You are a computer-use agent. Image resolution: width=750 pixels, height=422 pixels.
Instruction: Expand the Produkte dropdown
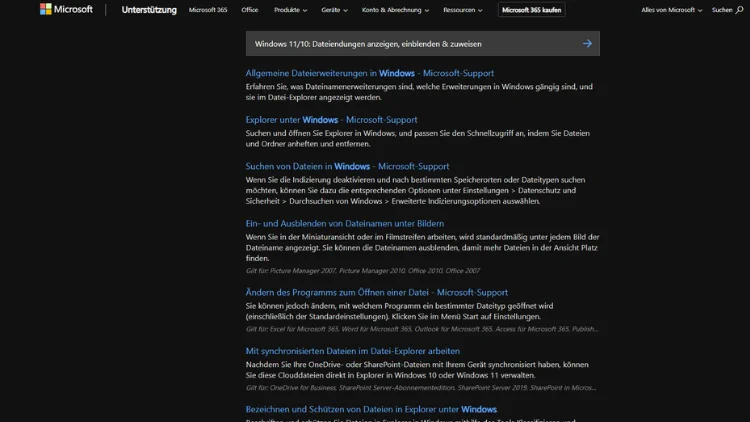click(x=290, y=10)
